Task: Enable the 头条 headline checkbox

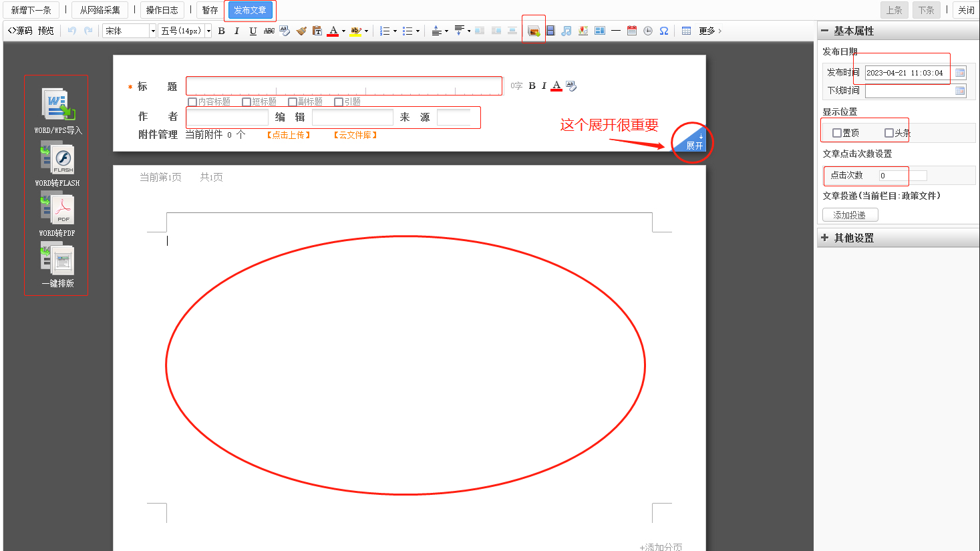Action: [888, 133]
